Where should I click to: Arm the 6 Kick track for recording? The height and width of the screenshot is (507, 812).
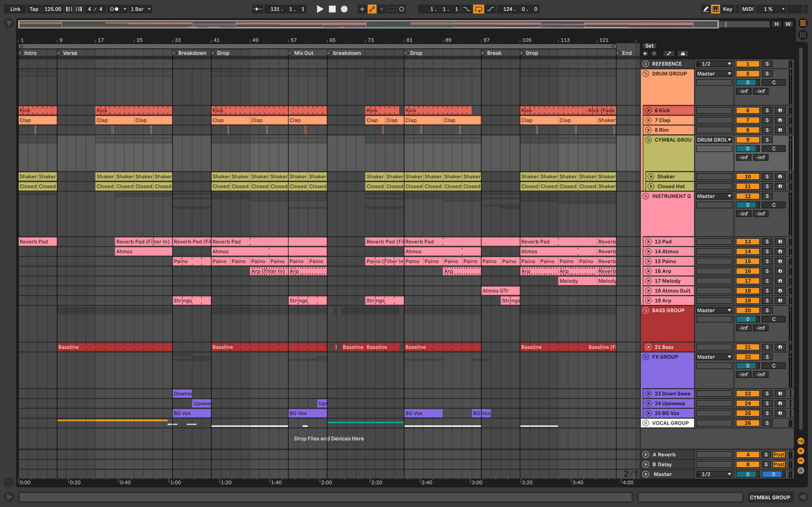[780, 111]
